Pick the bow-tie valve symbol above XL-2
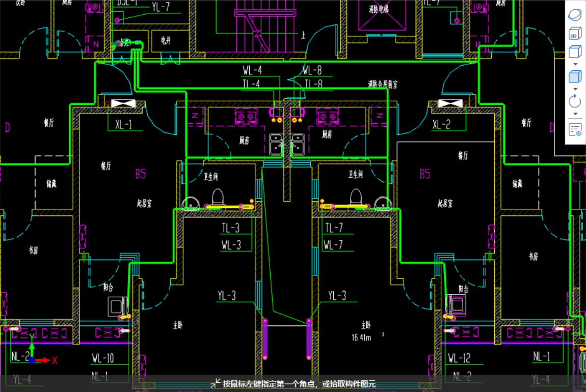 pyautogui.click(x=450, y=103)
